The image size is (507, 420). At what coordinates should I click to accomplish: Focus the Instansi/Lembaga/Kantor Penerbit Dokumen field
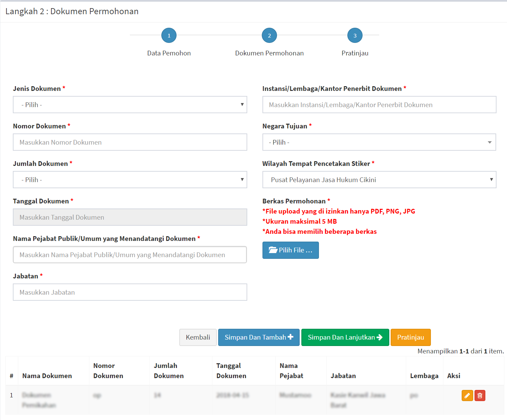point(379,105)
